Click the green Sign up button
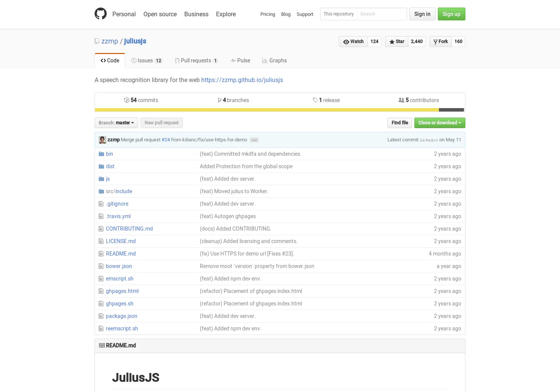The height and width of the screenshot is (392, 560). [451, 14]
